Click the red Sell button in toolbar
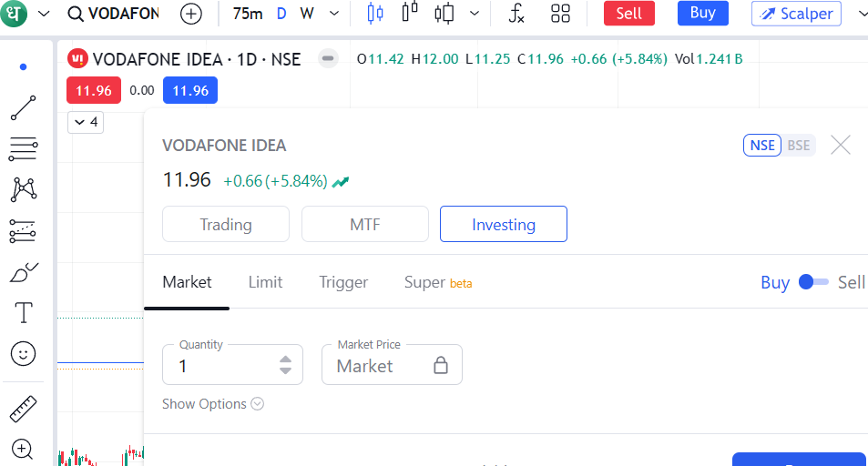Screen dimensions: 868x466 (628, 14)
